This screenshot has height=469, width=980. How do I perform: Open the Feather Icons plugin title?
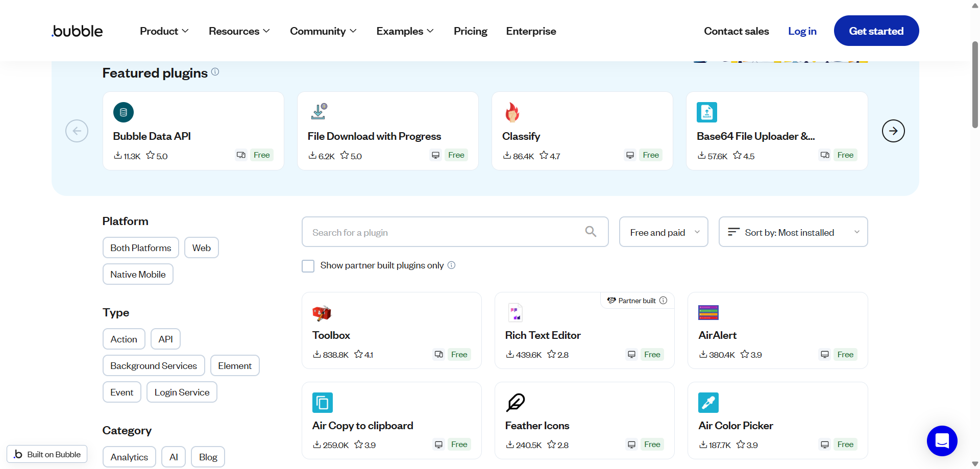pyautogui.click(x=537, y=426)
